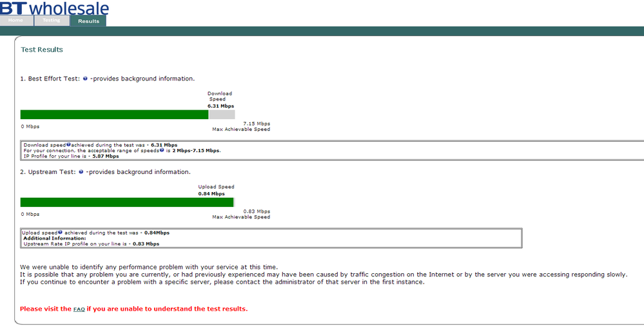Viewport: 644px width, 328px height.
Task: Click the '0.84 Mbps' value above upload bar
Action: click(x=211, y=194)
